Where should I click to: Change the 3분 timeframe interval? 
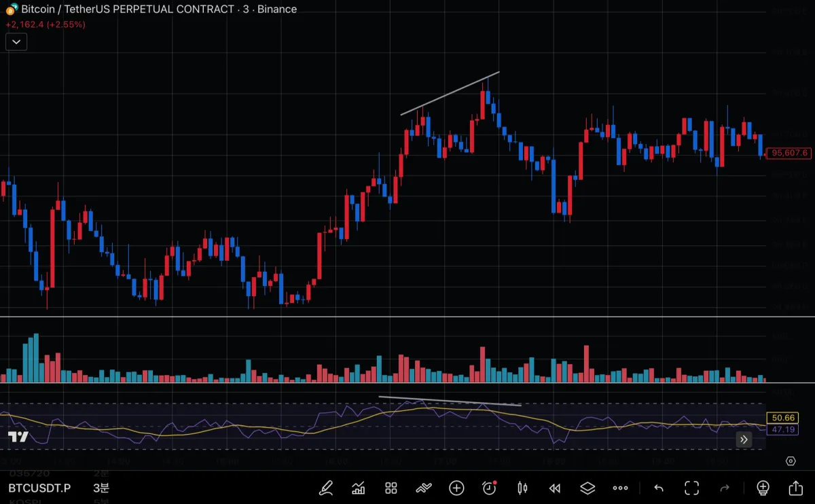[101, 488]
